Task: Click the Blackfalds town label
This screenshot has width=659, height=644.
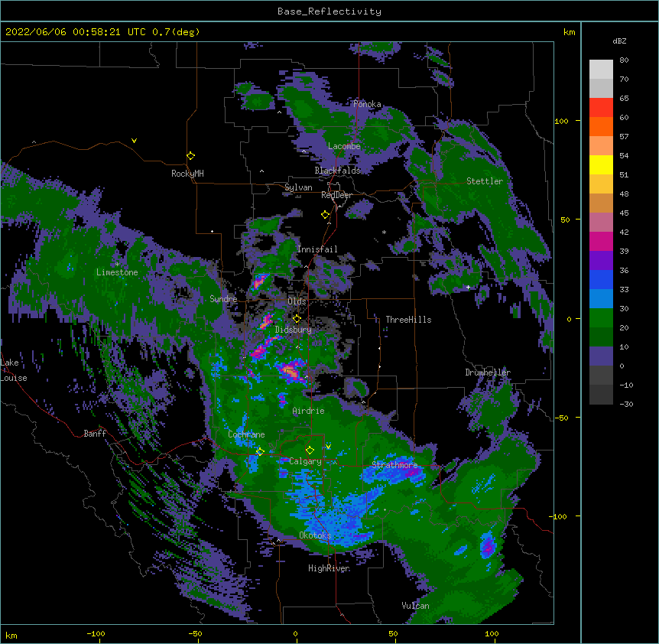Action: [337, 171]
